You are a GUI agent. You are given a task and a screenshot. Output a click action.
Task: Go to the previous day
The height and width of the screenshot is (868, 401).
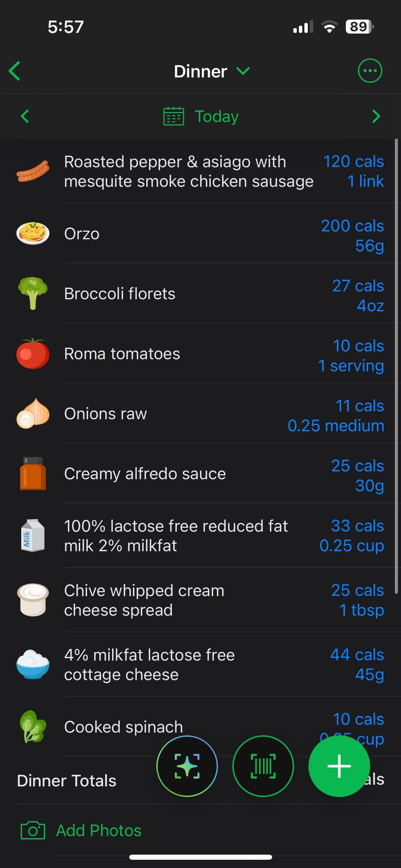pyautogui.click(x=25, y=116)
